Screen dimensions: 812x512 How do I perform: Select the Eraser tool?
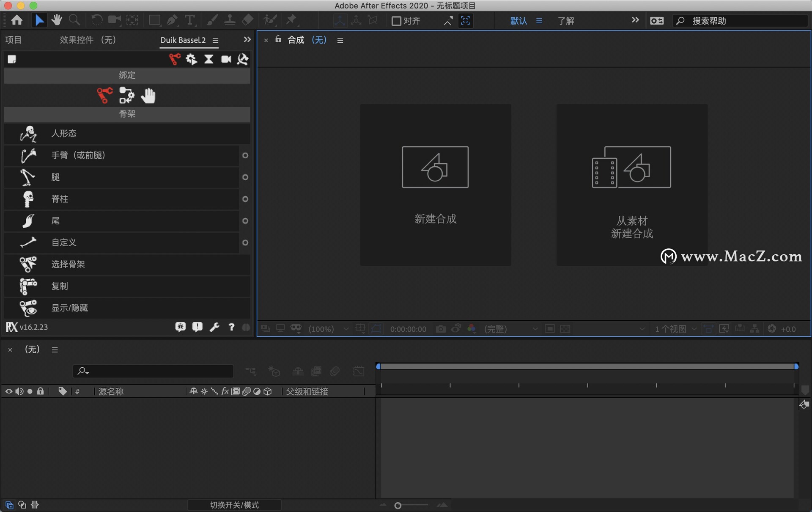click(x=248, y=20)
